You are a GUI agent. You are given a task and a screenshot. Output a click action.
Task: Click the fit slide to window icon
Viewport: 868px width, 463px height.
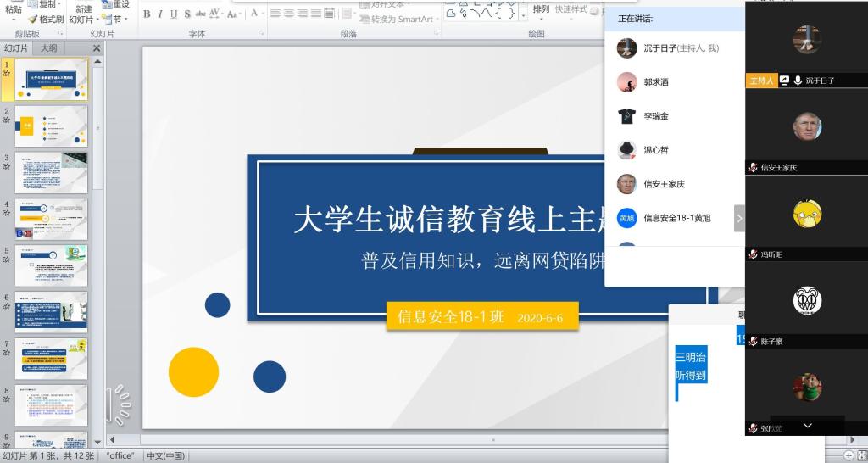[x=862, y=455]
